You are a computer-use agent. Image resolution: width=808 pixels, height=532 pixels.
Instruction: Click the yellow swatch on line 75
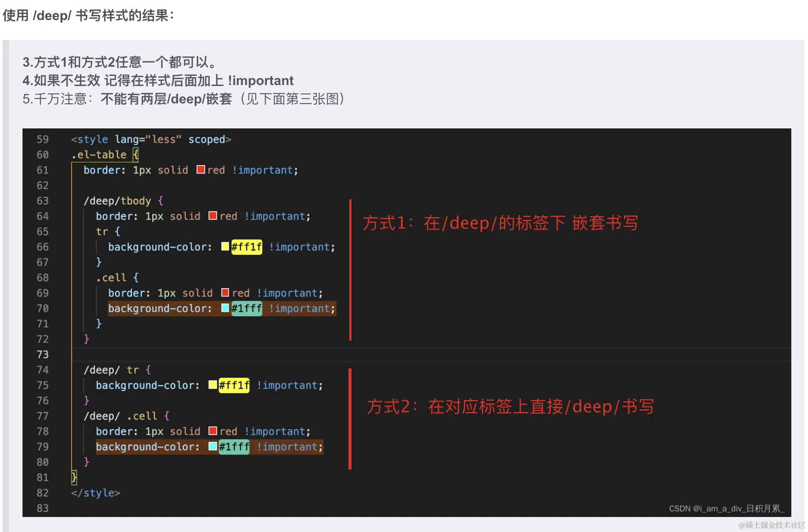click(213, 384)
